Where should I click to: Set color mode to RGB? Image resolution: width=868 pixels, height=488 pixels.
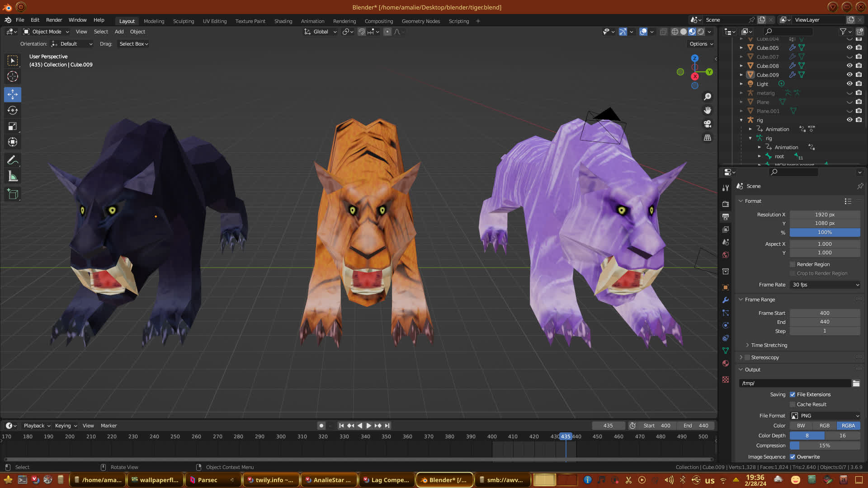tap(825, 426)
